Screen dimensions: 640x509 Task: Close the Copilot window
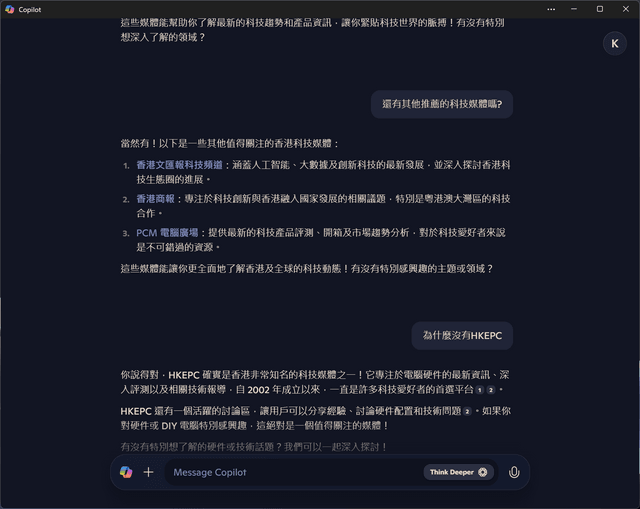click(x=626, y=9)
